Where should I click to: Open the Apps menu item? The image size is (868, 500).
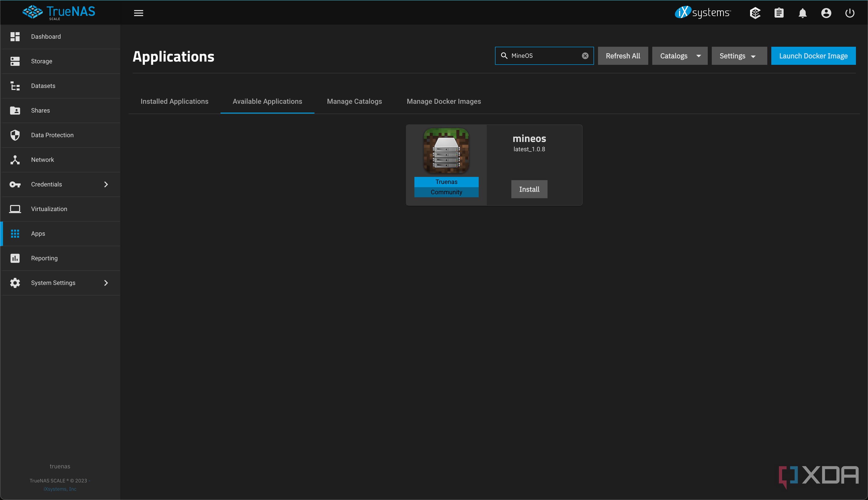(x=61, y=234)
